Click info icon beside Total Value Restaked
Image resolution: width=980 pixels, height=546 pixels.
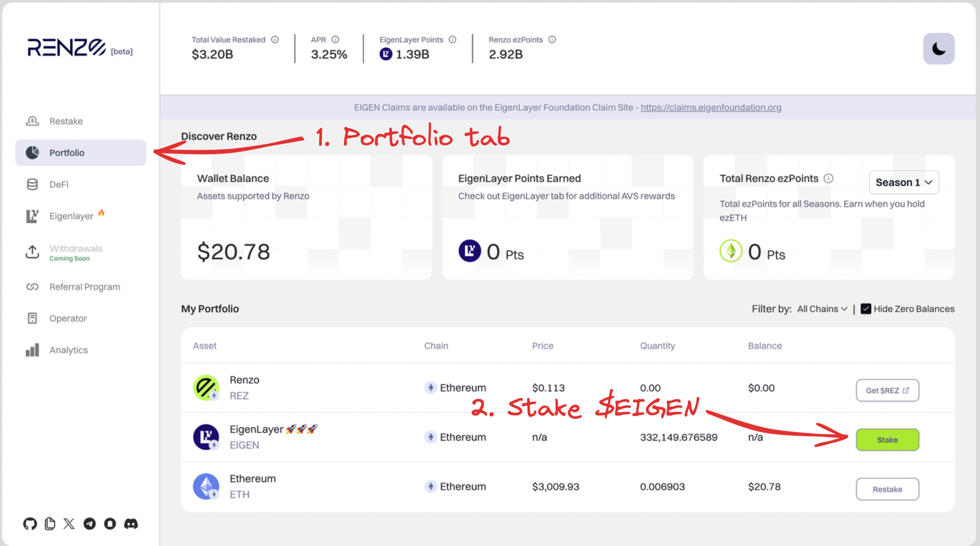click(x=275, y=40)
